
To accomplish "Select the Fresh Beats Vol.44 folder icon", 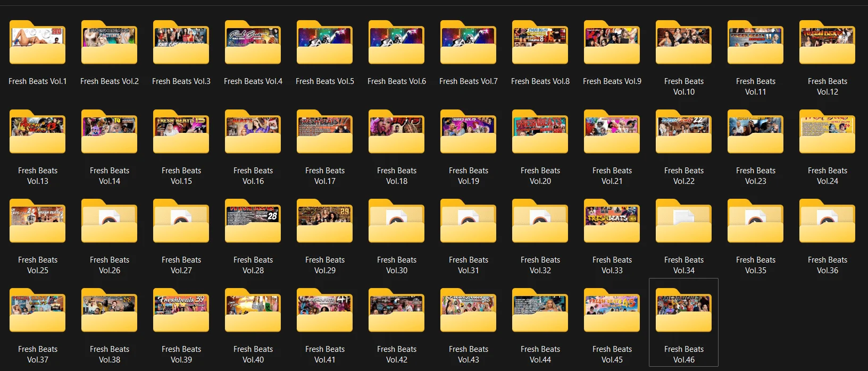I will 540,310.
